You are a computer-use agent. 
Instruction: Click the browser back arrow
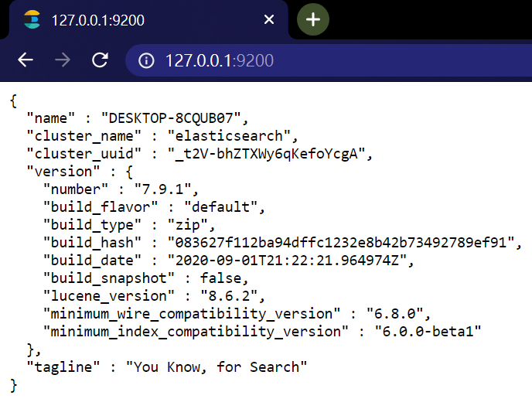tap(26, 60)
